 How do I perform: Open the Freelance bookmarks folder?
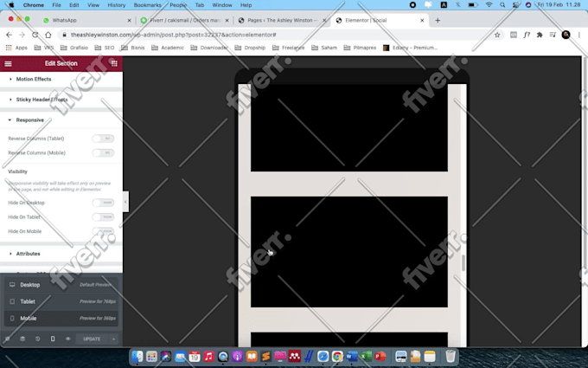288,48
